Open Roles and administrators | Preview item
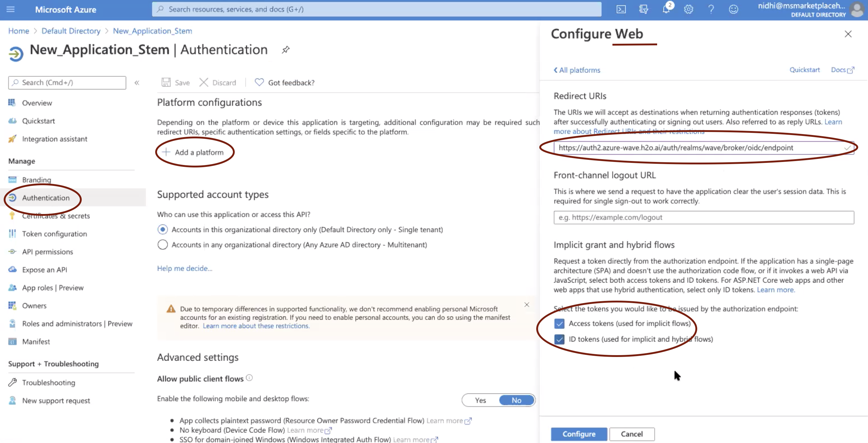 coord(77,324)
